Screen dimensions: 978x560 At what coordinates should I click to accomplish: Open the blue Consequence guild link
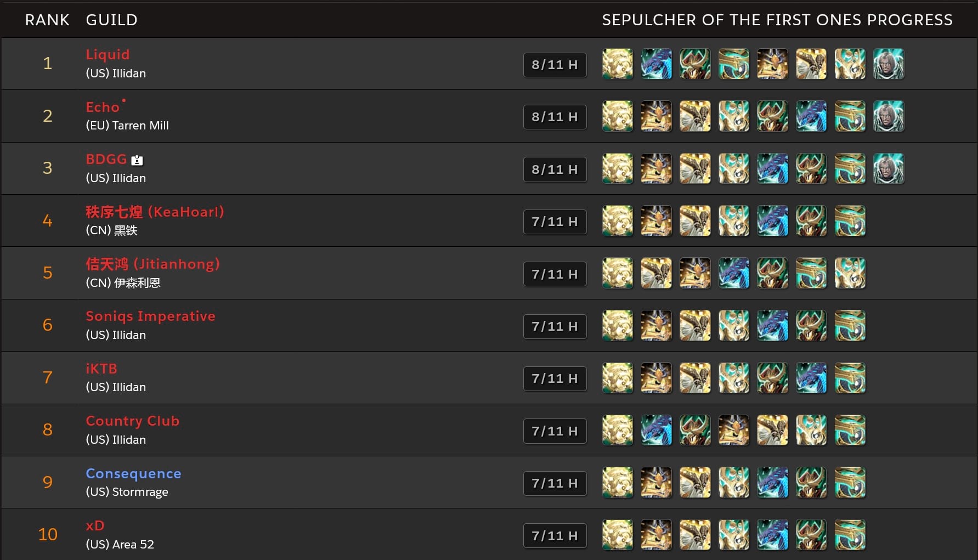coord(133,473)
